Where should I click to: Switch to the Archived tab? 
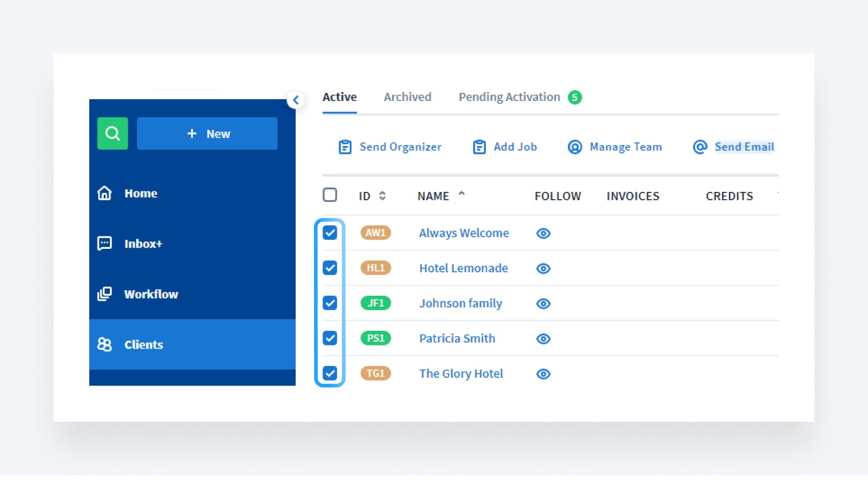[x=407, y=97]
